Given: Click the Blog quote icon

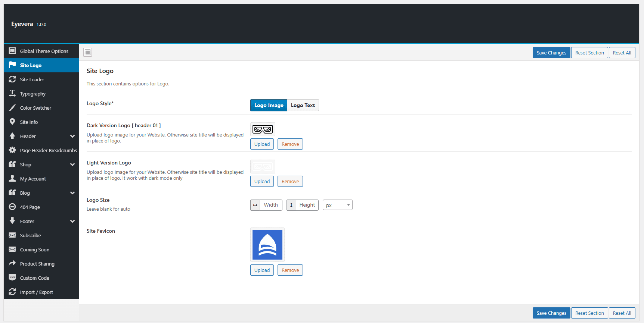Looking at the screenshot, I should (x=12, y=192).
